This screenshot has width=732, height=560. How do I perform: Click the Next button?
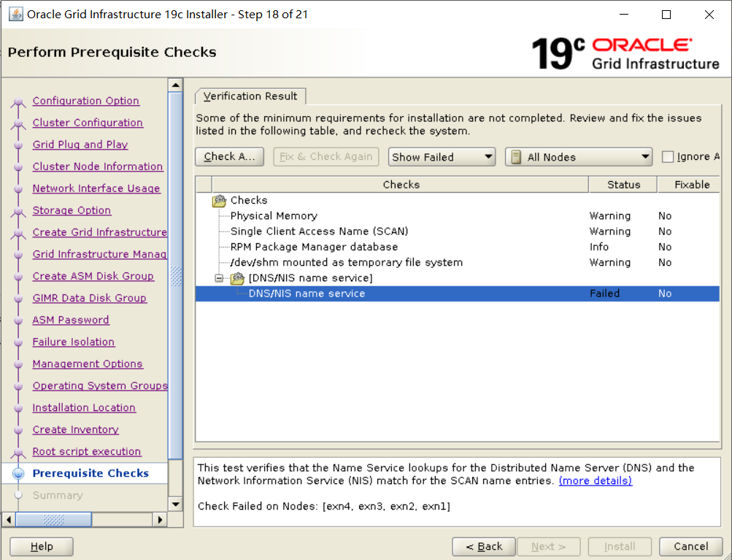click(549, 546)
